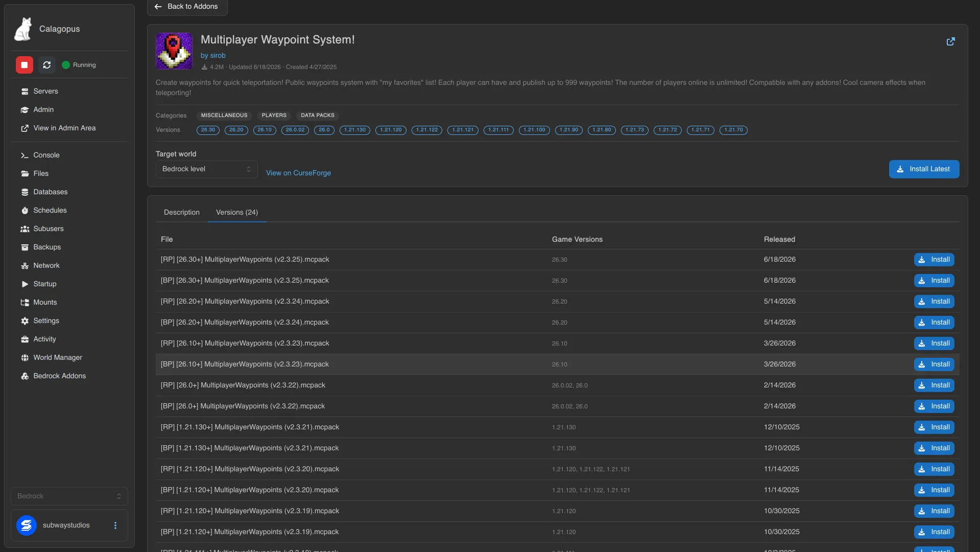This screenshot has width=980, height=552.
Task: Click the Mounts sidebar icon
Action: [25, 303]
